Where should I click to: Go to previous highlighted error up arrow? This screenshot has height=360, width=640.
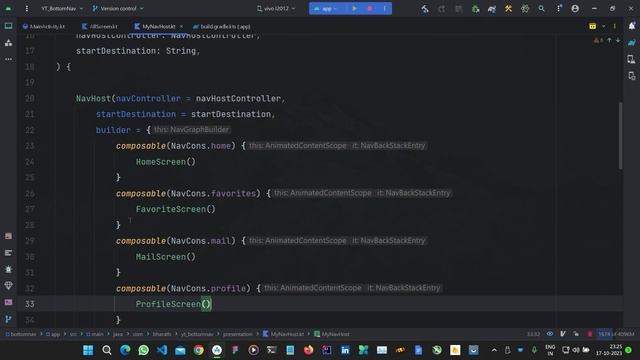(x=609, y=40)
